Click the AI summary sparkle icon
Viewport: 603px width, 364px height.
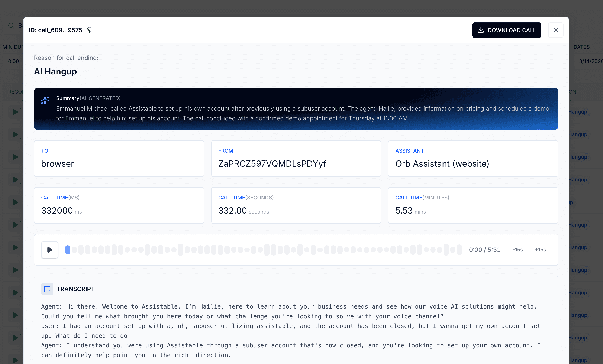coord(45,100)
